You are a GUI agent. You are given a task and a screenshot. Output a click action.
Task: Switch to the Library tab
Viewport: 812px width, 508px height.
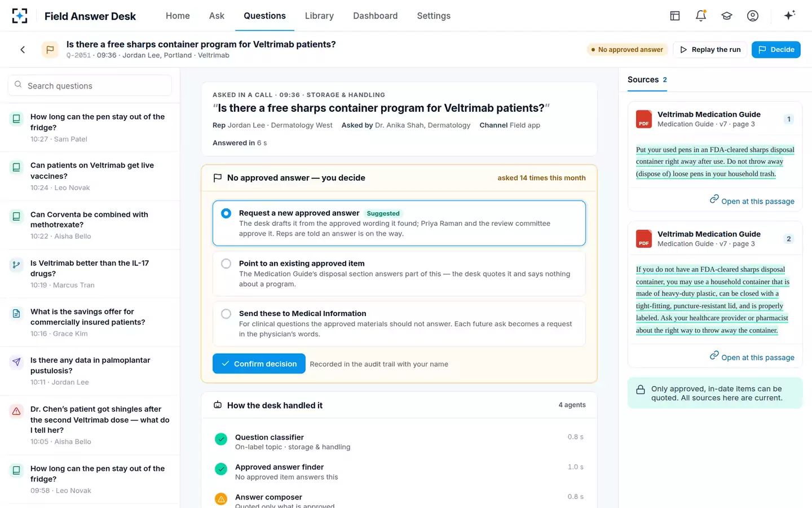coord(319,16)
